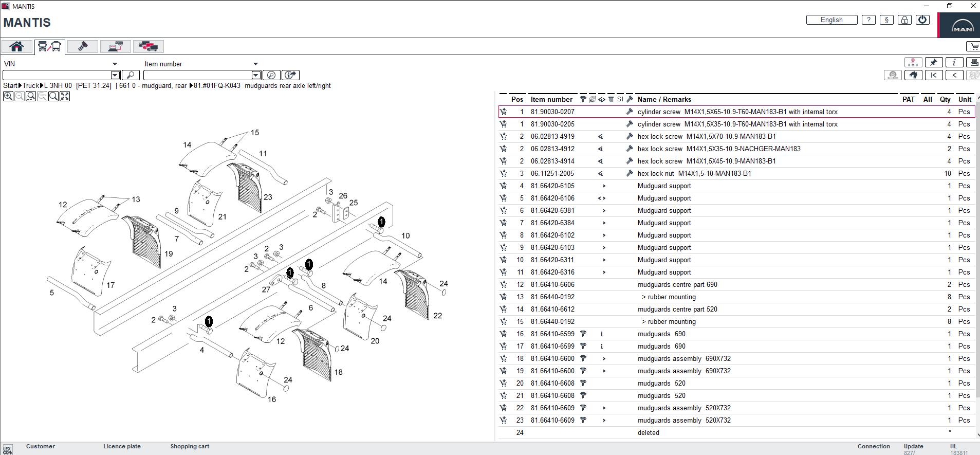This screenshot has width=980, height=455.
Task: Add 81.66420-6105 row to shopping cart
Action: pos(503,186)
